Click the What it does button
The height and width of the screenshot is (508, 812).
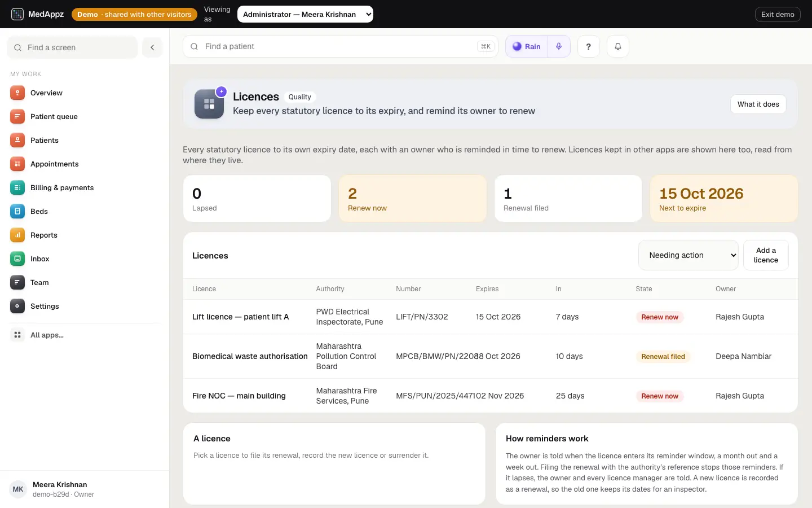click(x=758, y=104)
